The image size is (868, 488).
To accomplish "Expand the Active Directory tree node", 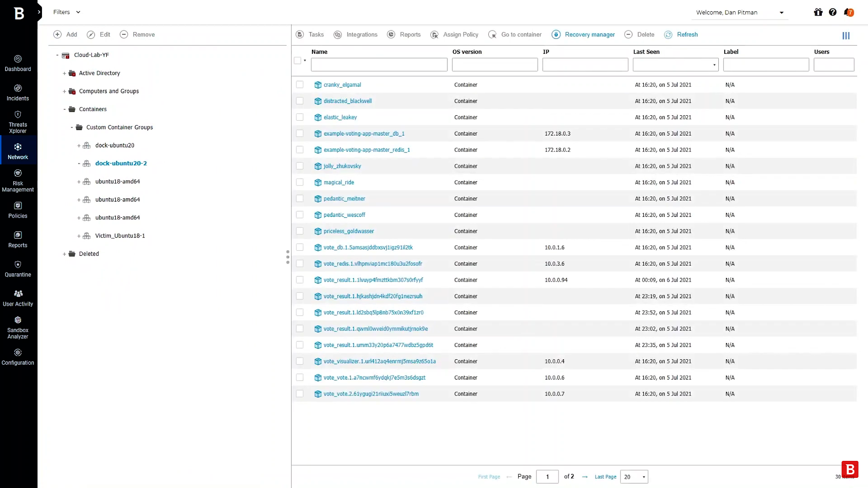I will pyautogui.click(x=64, y=73).
